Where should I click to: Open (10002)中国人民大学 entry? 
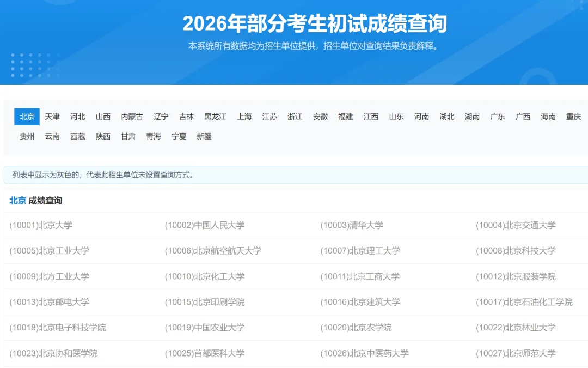click(205, 225)
